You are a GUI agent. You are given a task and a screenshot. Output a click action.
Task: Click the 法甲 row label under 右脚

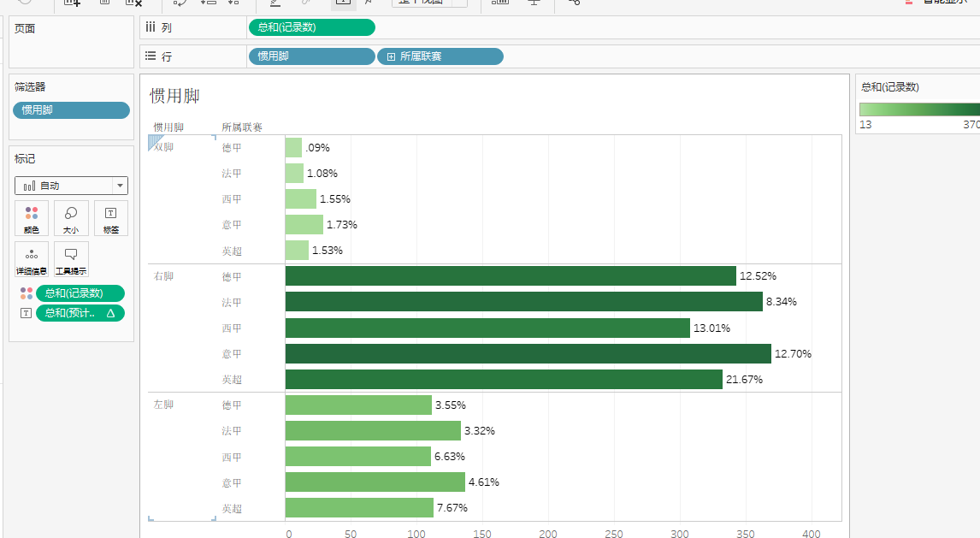point(232,303)
